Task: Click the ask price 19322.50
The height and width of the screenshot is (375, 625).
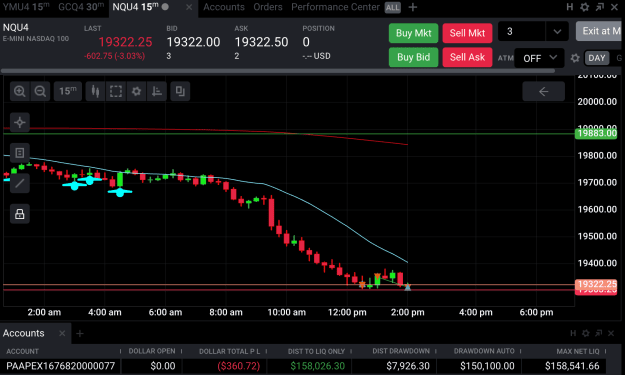Action: pyautogui.click(x=261, y=42)
